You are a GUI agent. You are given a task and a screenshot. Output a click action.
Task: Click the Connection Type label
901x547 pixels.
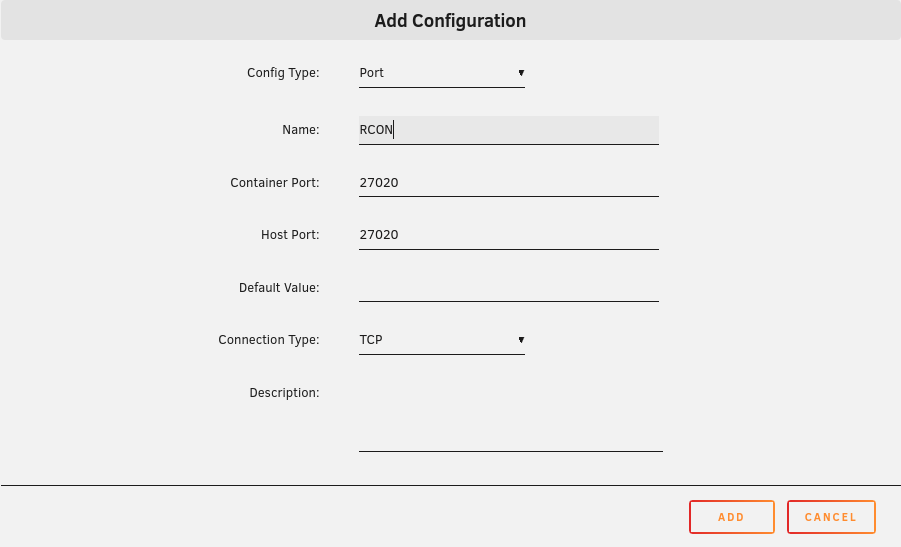click(268, 340)
